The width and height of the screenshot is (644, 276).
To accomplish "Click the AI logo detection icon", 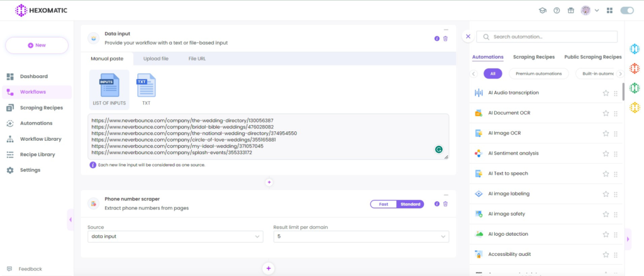I will tap(479, 234).
